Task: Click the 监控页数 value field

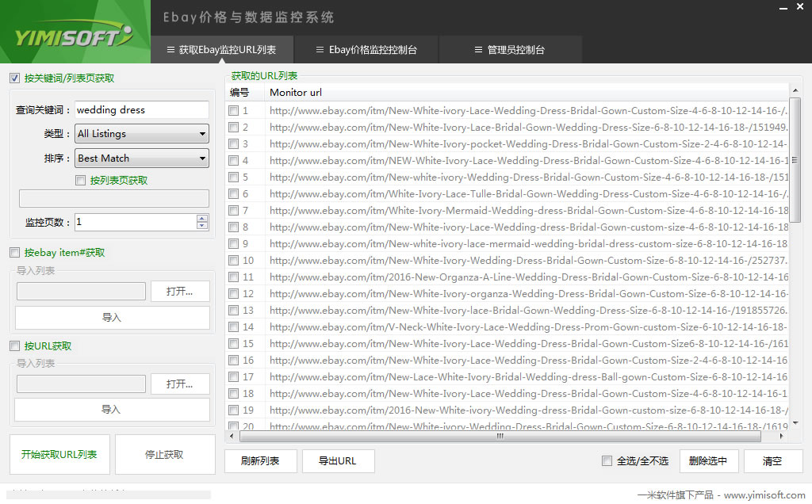Action: pos(136,222)
